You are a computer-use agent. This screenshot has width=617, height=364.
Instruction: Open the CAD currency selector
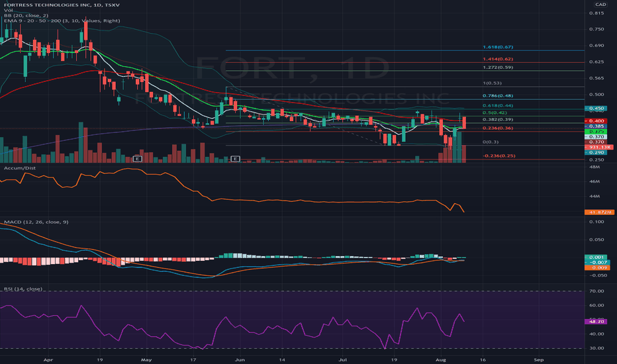click(x=600, y=5)
